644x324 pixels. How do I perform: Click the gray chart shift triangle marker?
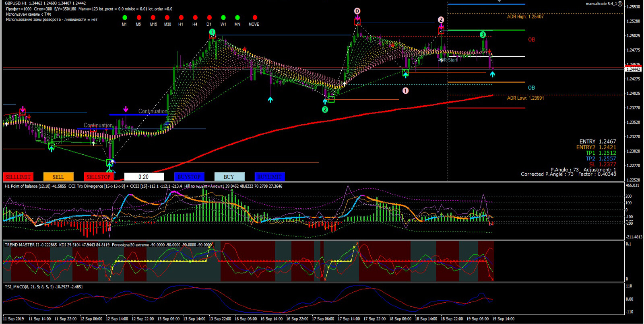[499, 1]
